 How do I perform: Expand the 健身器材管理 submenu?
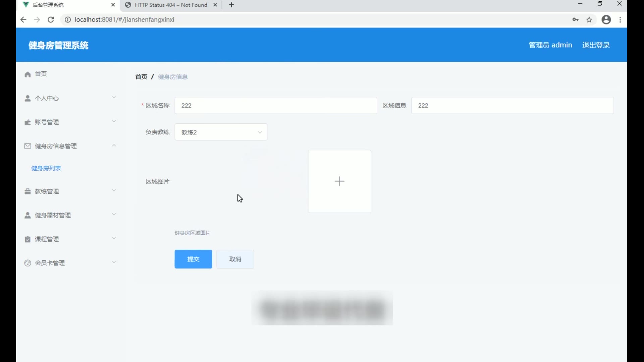coord(114,215)
